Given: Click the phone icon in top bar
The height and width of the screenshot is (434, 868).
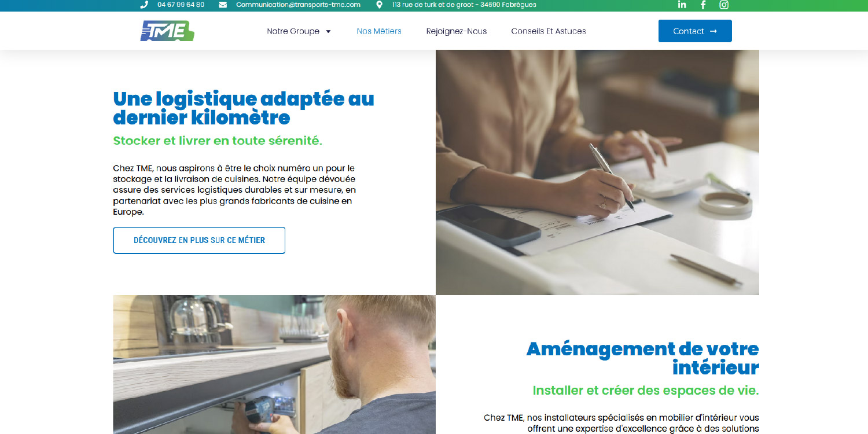Looking at the screenshot, I should [144, 5].
